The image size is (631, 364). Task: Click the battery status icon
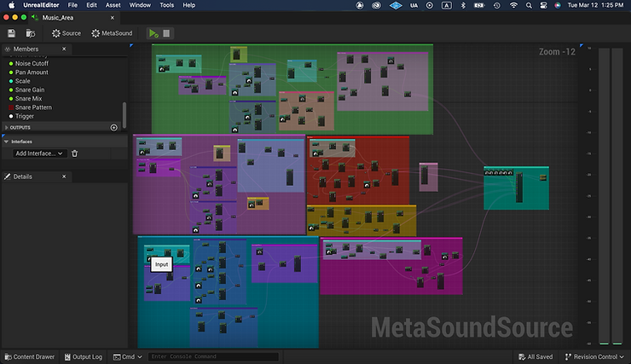point(479,5)
